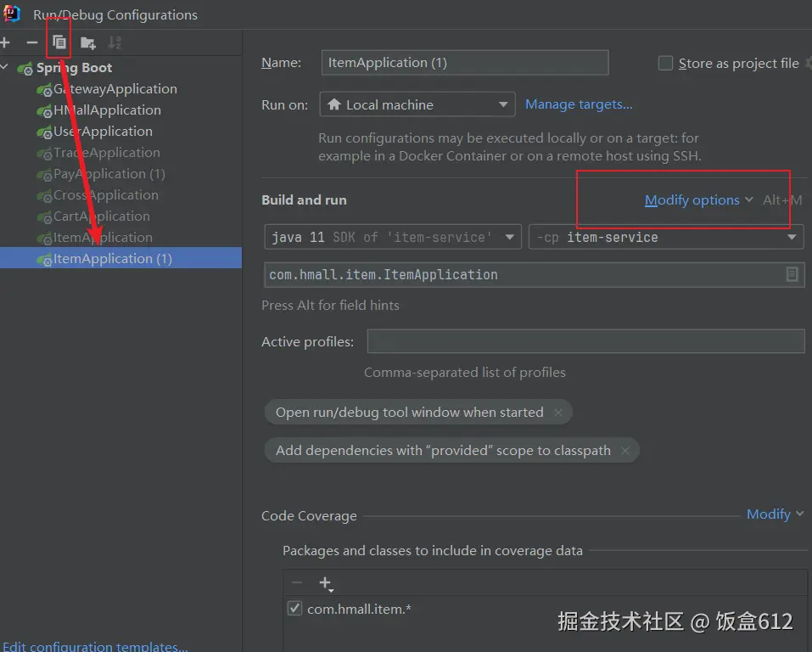Click the Name input field
This screenshot has width=812, height=652.
point(464,63)
